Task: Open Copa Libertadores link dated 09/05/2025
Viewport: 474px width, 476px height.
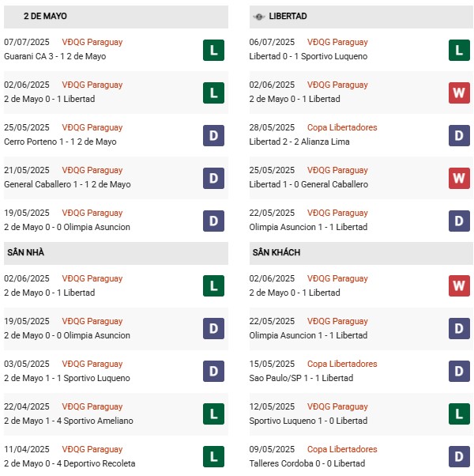Action: (x=342, y=449)
